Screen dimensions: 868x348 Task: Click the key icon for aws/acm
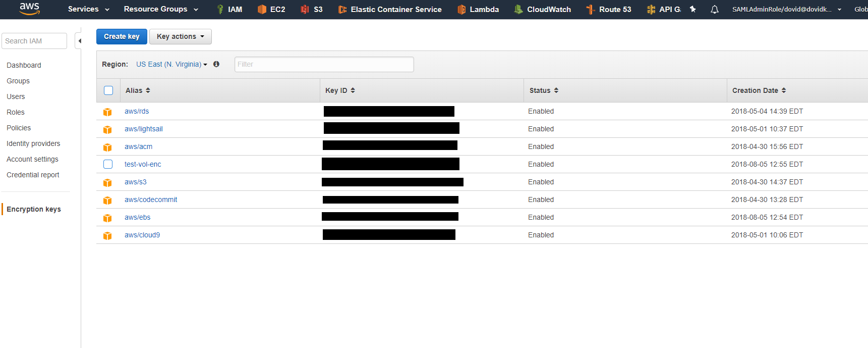pos(107,147)
